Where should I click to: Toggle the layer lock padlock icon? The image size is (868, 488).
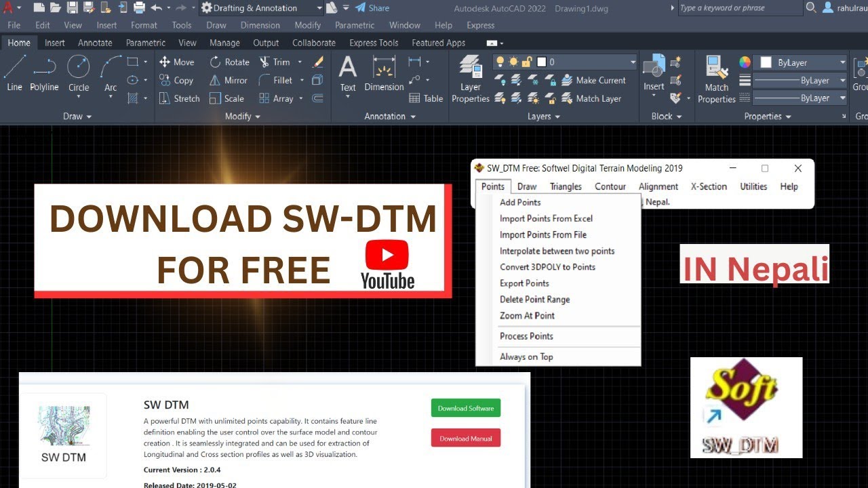point(527,62)
